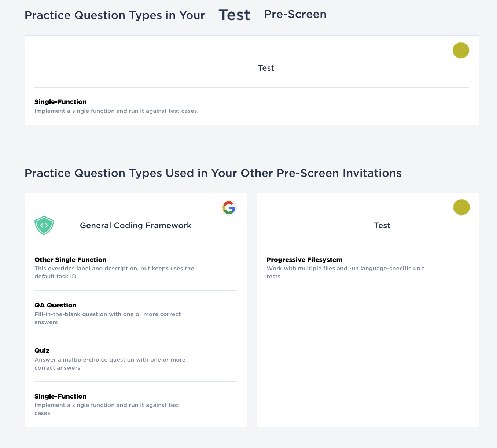Click yellow circle in bottom-right Test card
The image size is (497, 448).
(461, 207)
